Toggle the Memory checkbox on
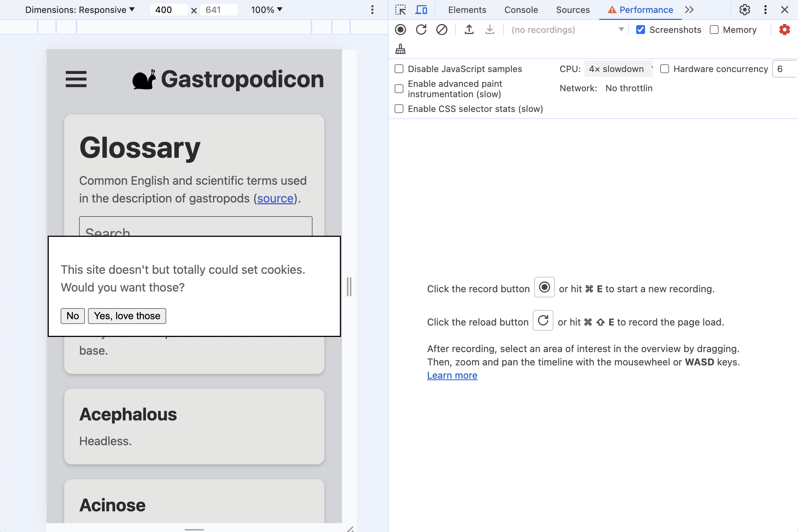This screenshot has width=798, height=532. point(714,29)
